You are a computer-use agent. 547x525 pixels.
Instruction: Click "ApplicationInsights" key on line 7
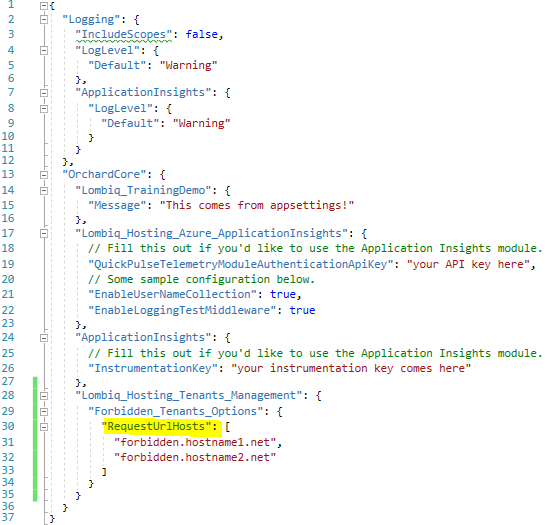(x=143, y=92)
